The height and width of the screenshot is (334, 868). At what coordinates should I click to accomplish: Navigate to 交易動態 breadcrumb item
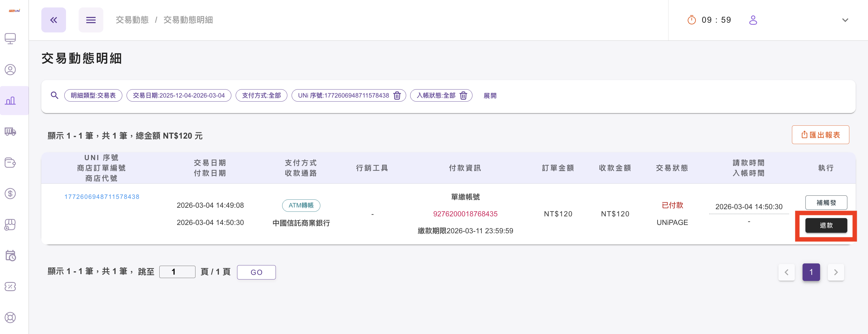click(132, 20)
